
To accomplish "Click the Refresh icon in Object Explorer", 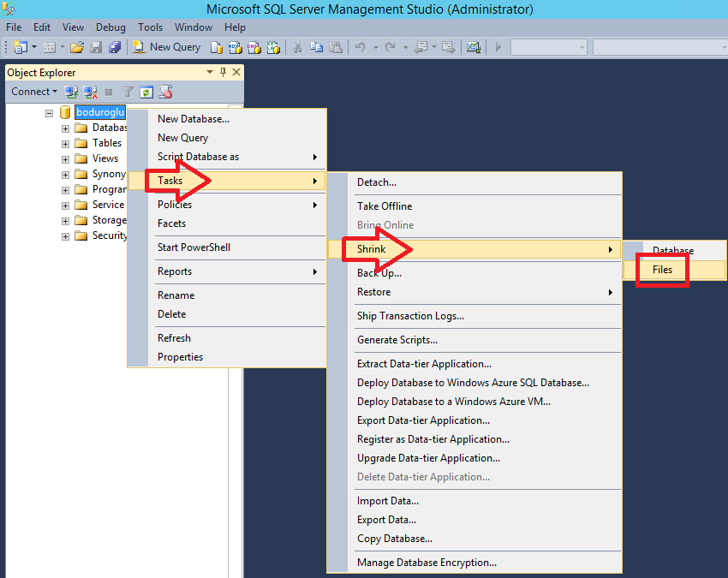I will pos(146,92).
